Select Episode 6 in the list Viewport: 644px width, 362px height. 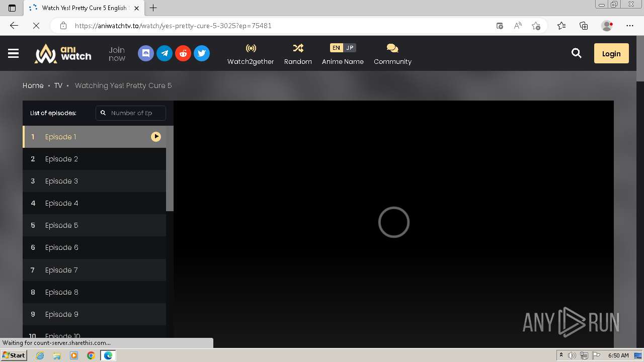[x=95, y=247]
